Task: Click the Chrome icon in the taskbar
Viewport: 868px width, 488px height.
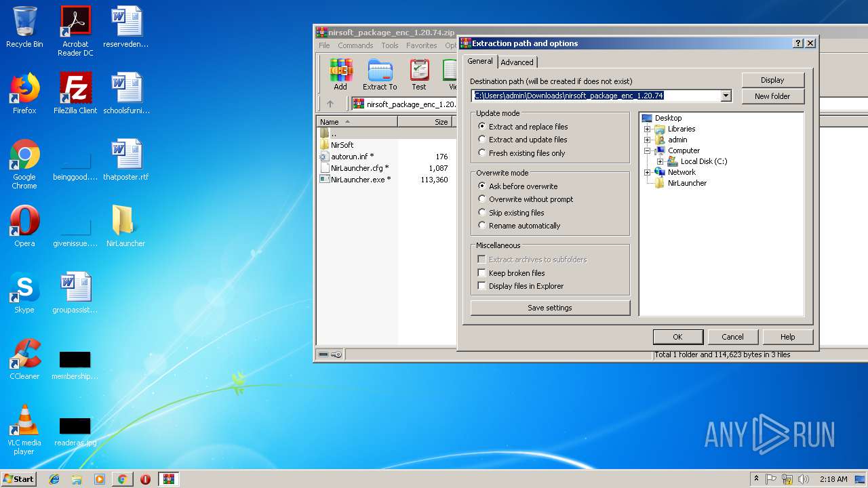Action: (122, 479)
